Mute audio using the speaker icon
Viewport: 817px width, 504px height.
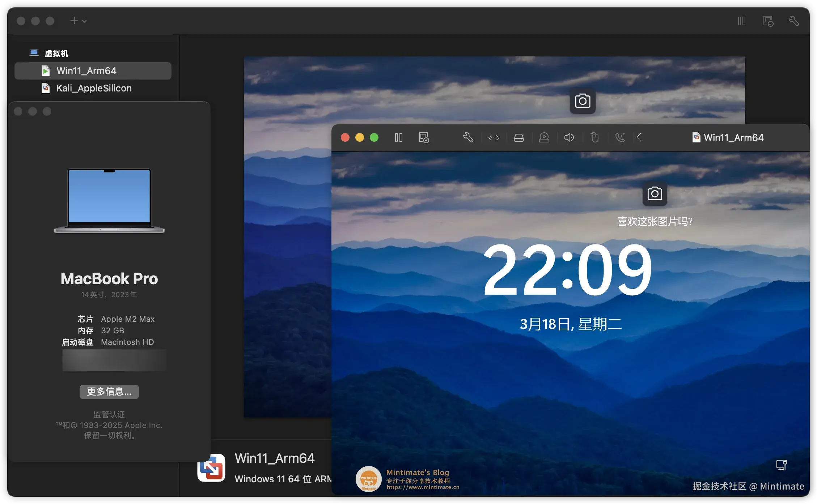[x=569, y=137]
